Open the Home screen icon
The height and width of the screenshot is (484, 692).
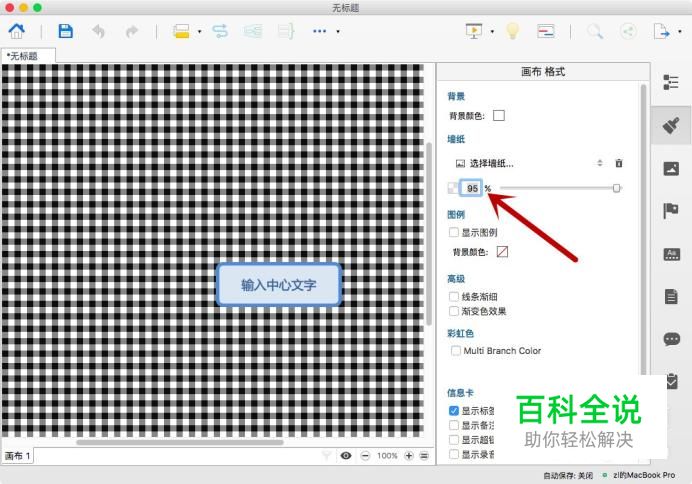(x=17, y=31)
